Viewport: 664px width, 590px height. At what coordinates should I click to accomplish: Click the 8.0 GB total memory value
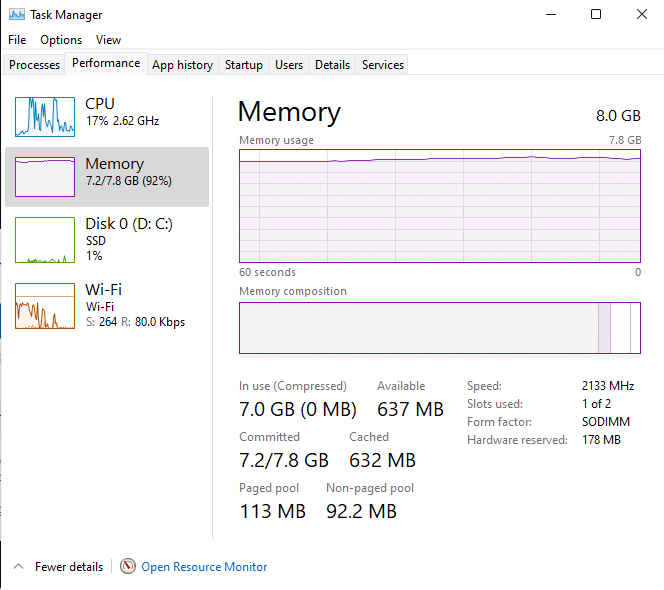click(x=618, y=116)
